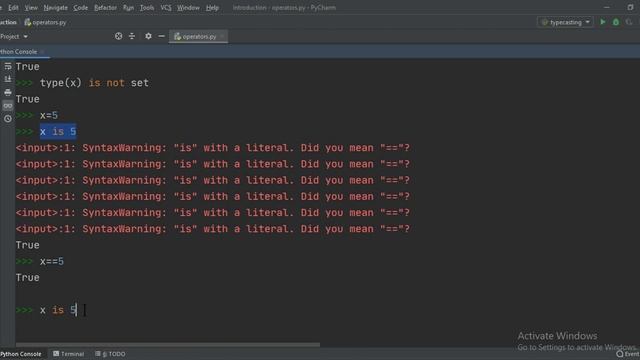Switch to the TODO tool tab
This screenshot has width=640, height=360.
click(111, 354)
